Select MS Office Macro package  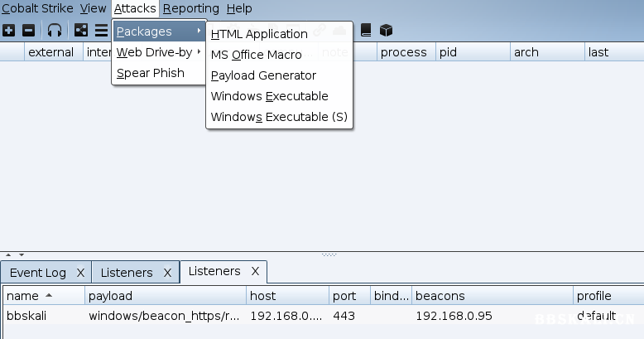point(256,55)
